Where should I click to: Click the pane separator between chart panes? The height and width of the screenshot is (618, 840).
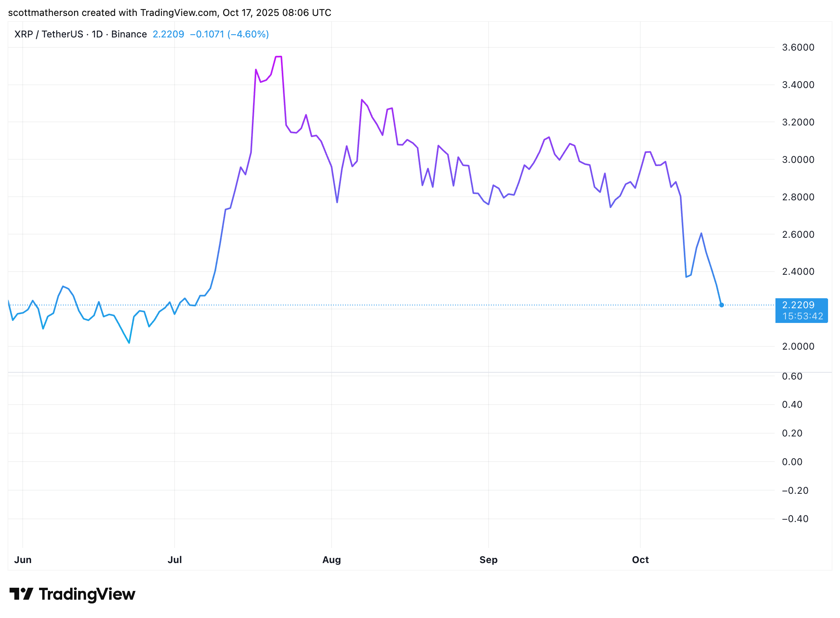pos(398,372)
